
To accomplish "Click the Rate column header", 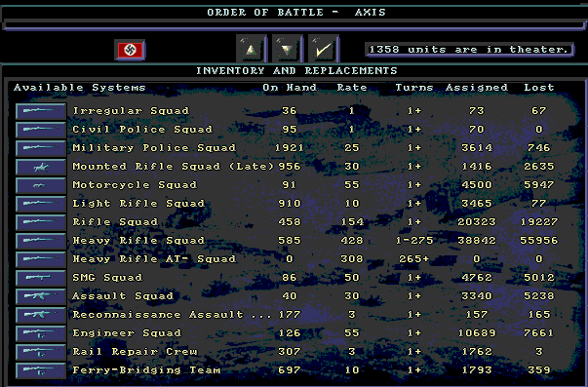I will coord(352,88).
